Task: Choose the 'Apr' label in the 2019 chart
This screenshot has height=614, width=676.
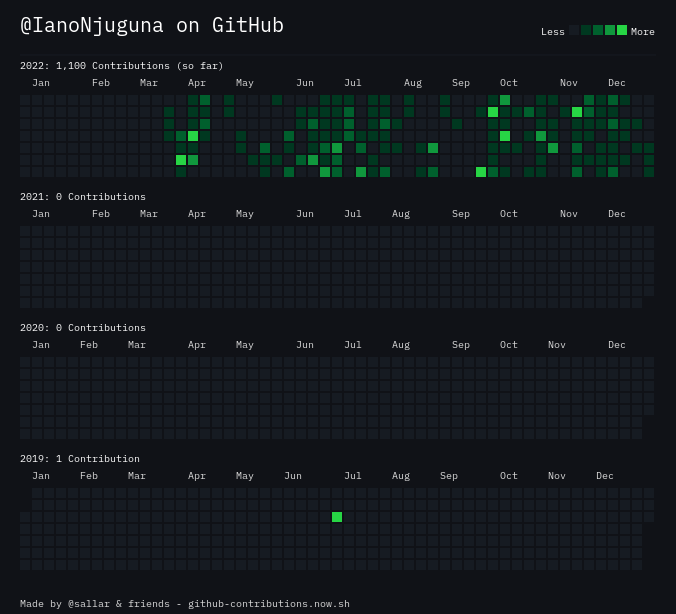Action: pyautogui.click(x=197, y=476)
